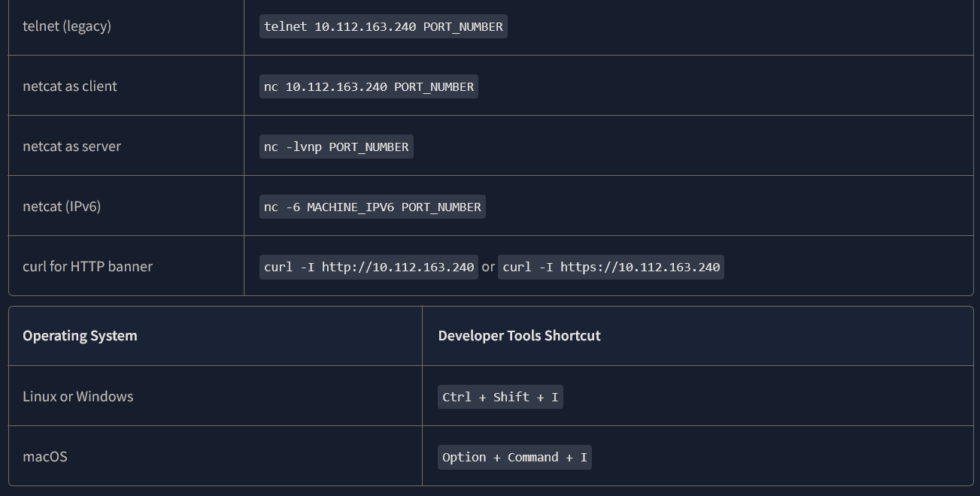Click empty space in macOS shortcut row
The height and width of the screenshot is (496, 980).
point(782,457)
